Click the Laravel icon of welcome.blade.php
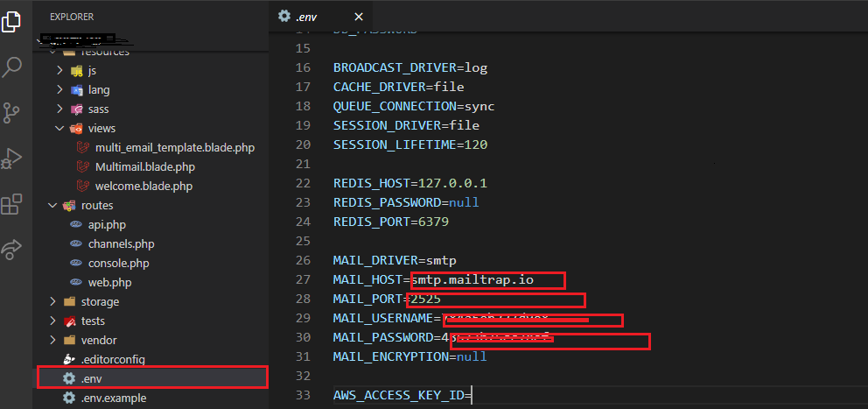Viewport: 868px width, 409px height. point(83,186)
